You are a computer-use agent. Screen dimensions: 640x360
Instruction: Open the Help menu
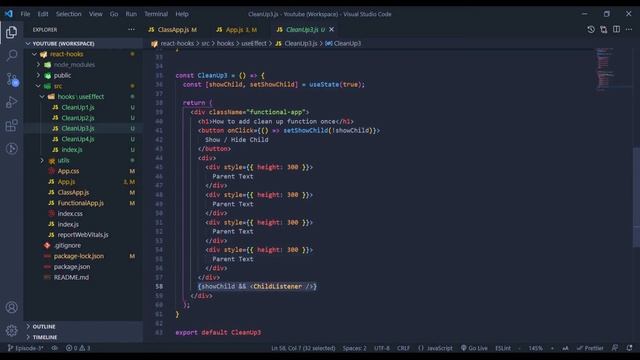(x=182, y=14)
